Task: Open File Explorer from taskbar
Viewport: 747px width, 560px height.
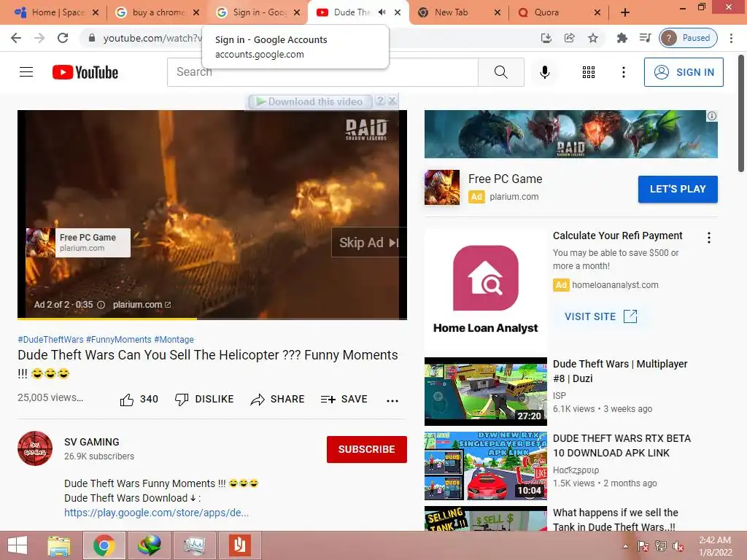Action: pyautogui.click(x=59, y=545)
